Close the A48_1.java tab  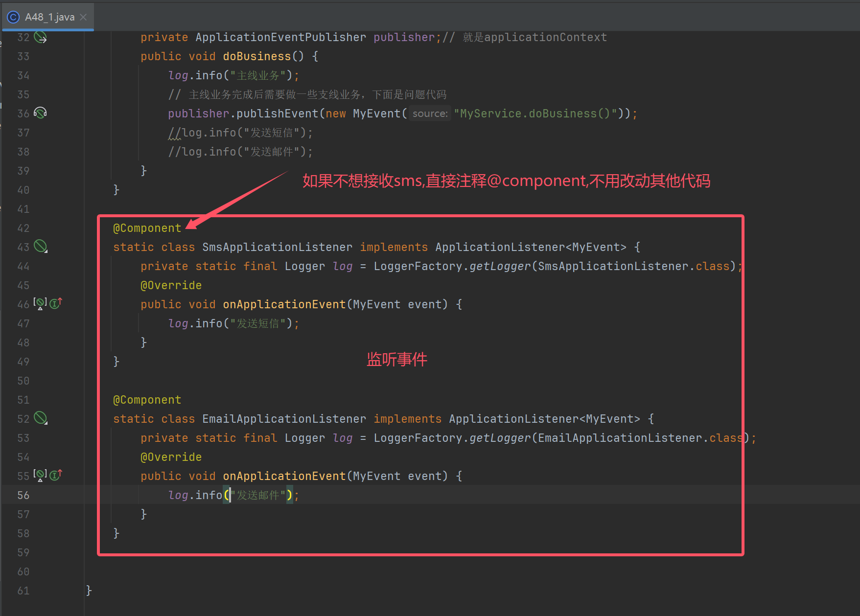coord(84,17)
